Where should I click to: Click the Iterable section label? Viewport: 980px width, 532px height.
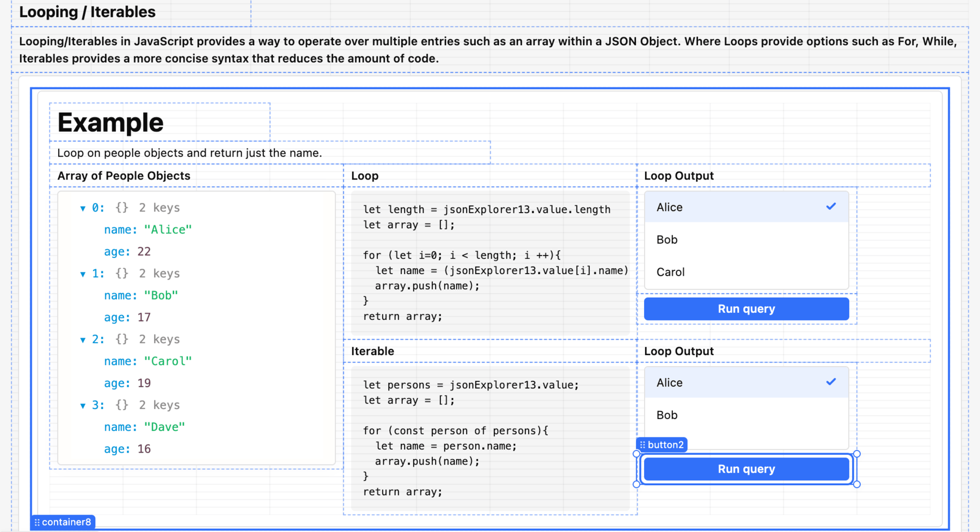point(372,351)
